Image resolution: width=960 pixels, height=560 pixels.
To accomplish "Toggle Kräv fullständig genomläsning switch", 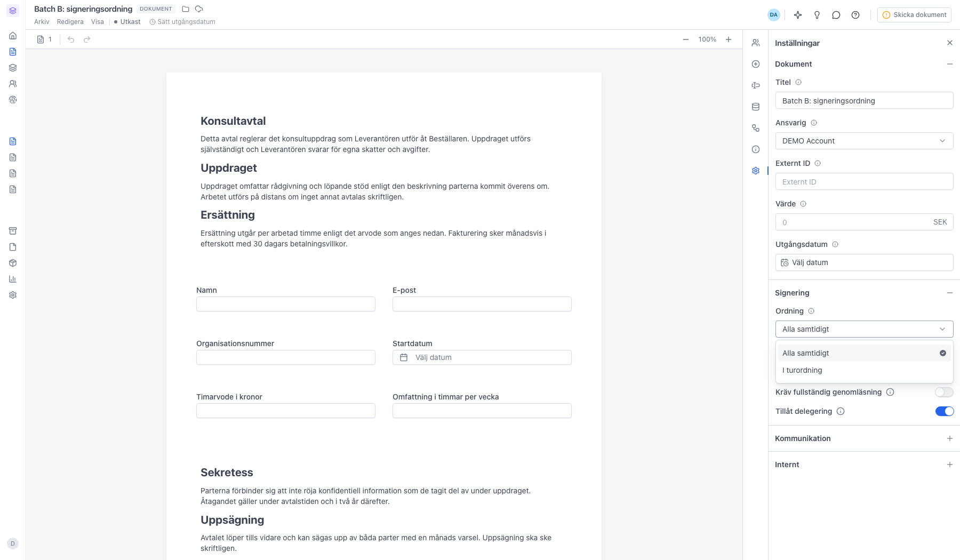I will (944, 392).
